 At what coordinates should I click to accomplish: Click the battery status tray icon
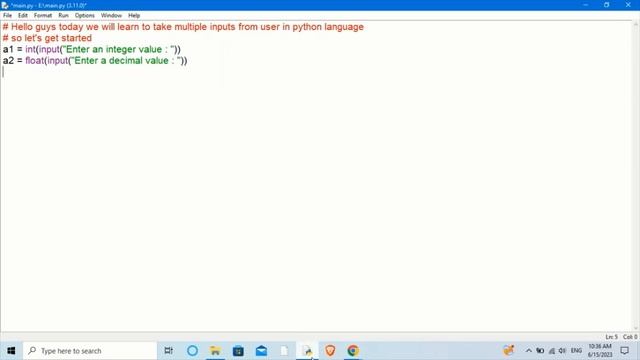pyautogui.click(x=540, y=351)
